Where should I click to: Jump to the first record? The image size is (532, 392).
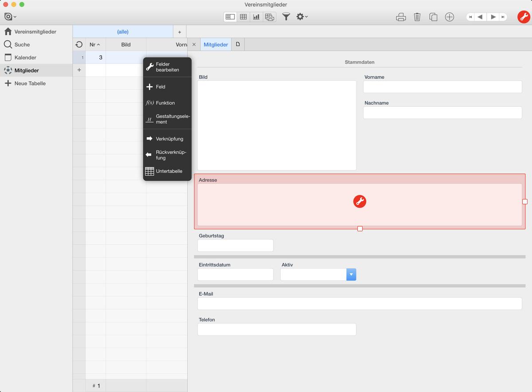(x=470, y=17)
